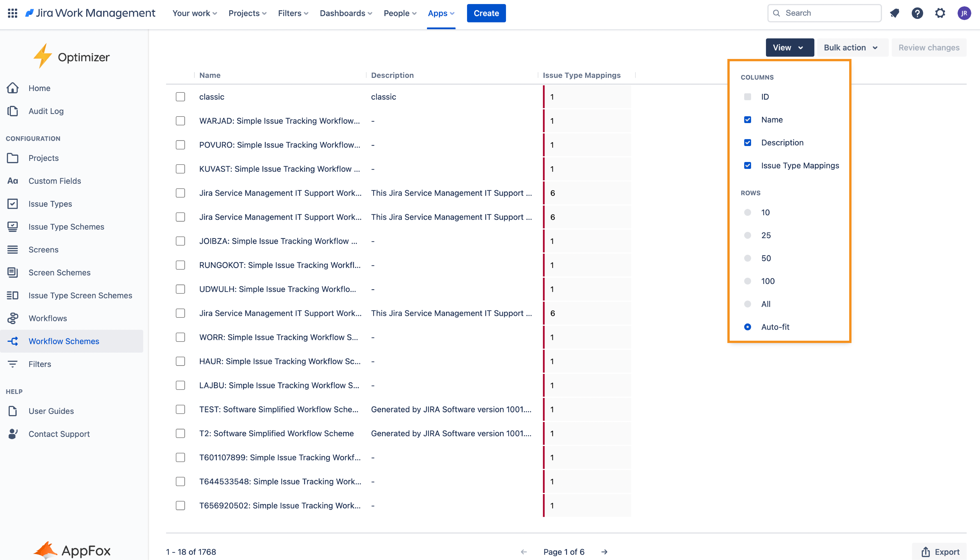Click the notifications bell
Viewport: 980px width, 560px height.
(894, 13)
